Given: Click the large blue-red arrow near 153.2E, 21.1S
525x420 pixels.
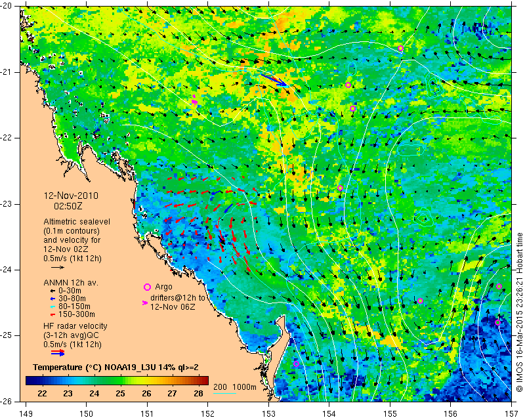Looking at the screenshot, I should 274,80.
